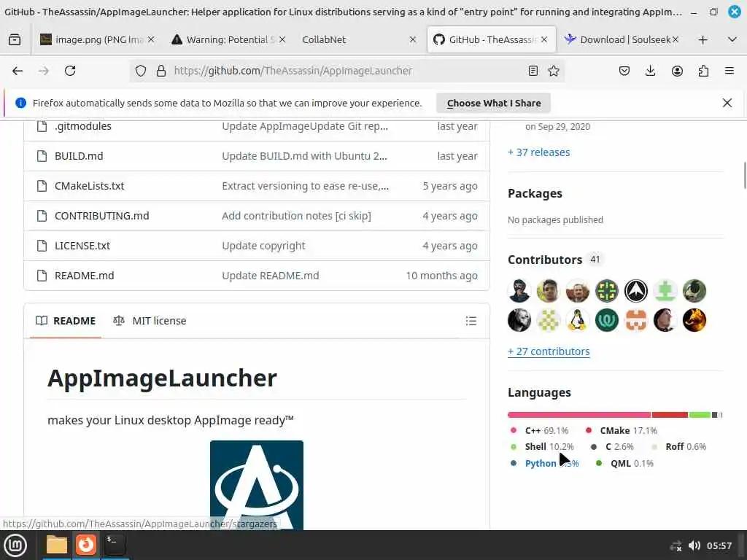Close the image.png tab
Viewport: 747px width, 560px height.
151,39
